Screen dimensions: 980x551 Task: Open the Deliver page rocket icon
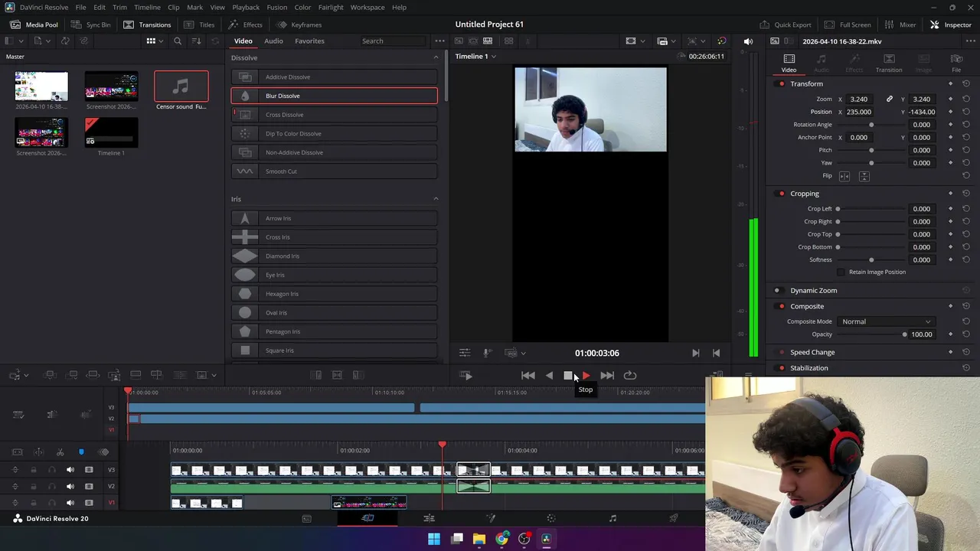coord(674,519)
